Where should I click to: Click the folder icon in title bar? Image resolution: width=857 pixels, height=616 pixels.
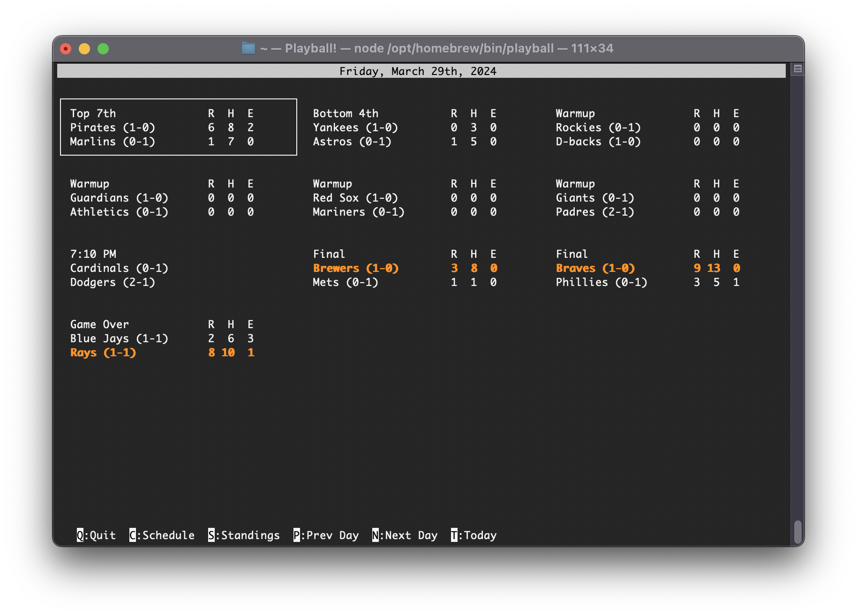tap(248, 48)
